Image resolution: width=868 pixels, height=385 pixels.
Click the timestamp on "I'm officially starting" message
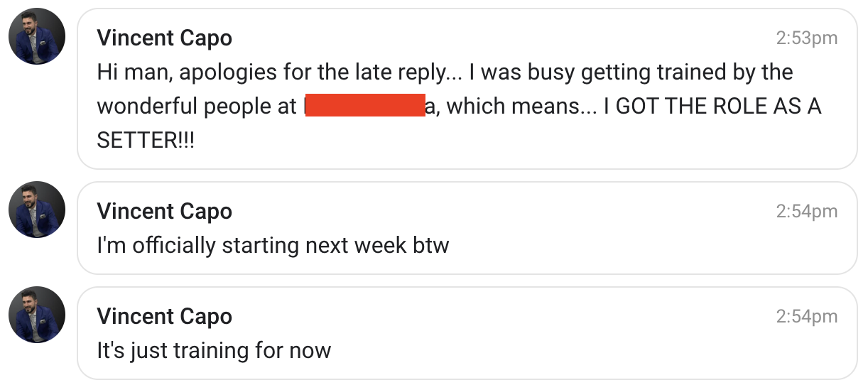pyautogui.click(x=806, y=212)
